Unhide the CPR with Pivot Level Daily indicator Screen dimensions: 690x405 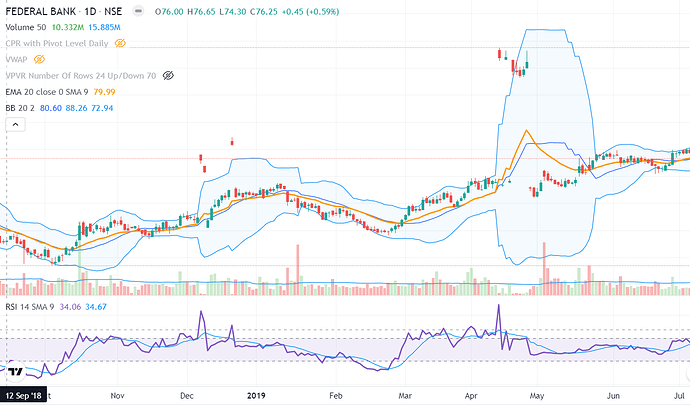click(x=120, y=43)
